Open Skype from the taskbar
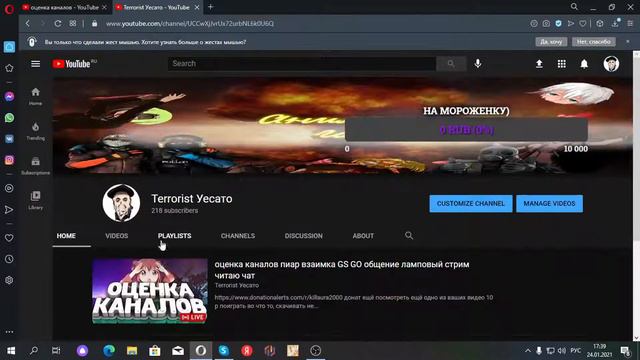The image size is (640, 360). click(x=224, y=351)
